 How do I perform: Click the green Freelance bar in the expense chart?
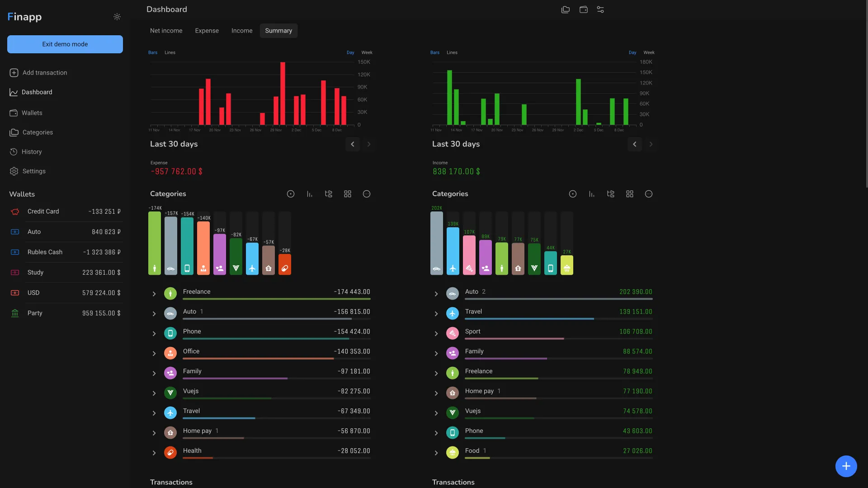pos(155,243)
